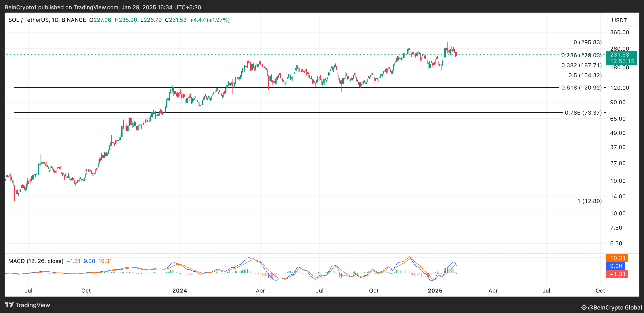The width and height of the screenshot is (644, 313).
Task: Select the 1 (12.80) Fibonacci base label
Action: tap(590, 201)
